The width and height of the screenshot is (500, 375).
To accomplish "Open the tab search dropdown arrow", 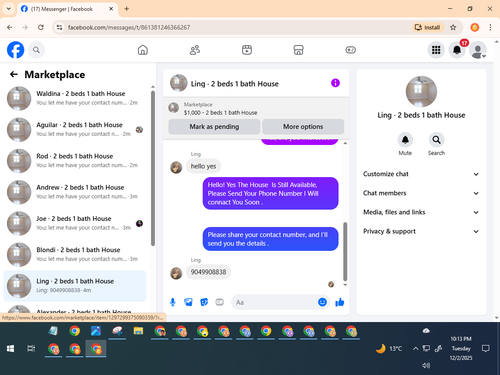I will click(9, 9).
